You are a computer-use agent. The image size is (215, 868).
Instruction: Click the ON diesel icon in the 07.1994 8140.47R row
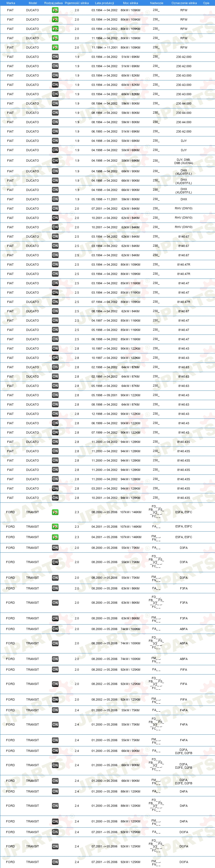pos(55,302)
